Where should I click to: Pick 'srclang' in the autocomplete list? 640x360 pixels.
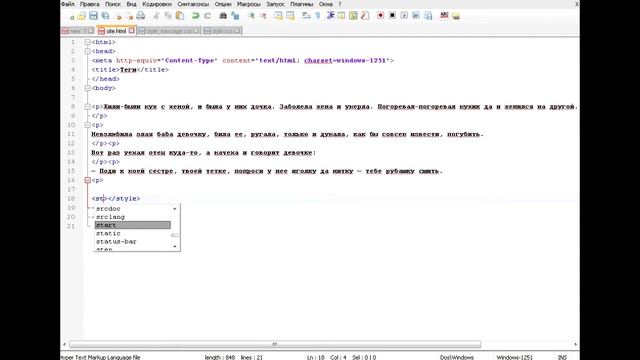133,217
